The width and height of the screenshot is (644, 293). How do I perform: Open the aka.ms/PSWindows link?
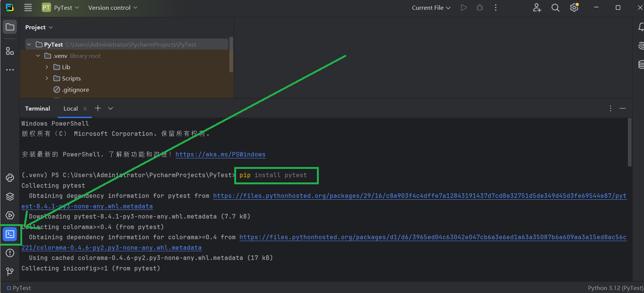pyautogui.click(x=220, y=154)
